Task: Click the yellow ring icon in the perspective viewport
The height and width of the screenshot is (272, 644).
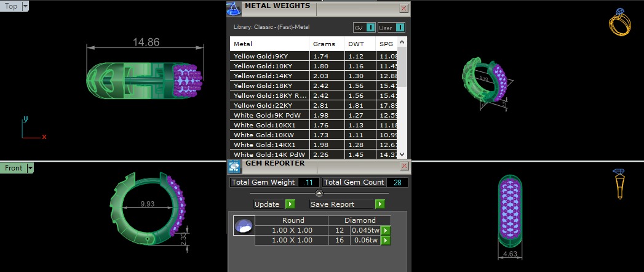Action: tap(620, 23)
